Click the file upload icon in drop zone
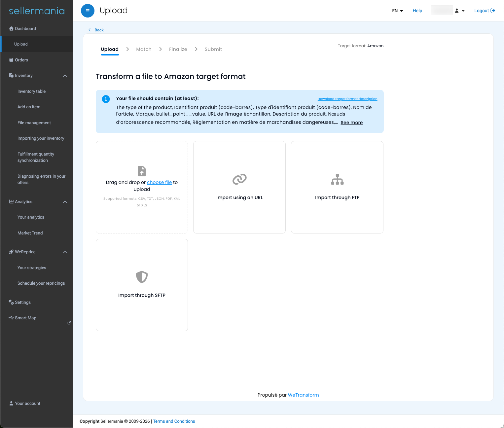This screenshot has width=504, height=428. (x=142, y=171)
